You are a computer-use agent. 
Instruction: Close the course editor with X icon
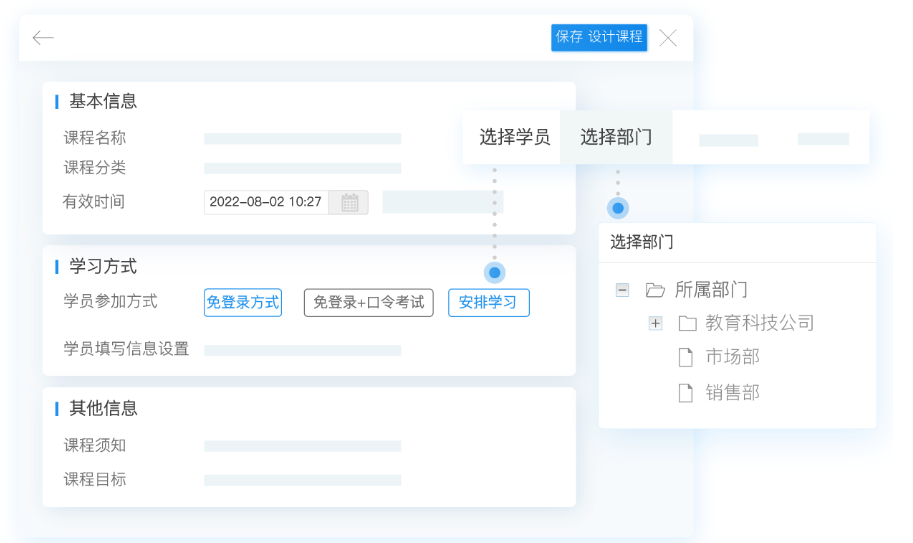668,38
